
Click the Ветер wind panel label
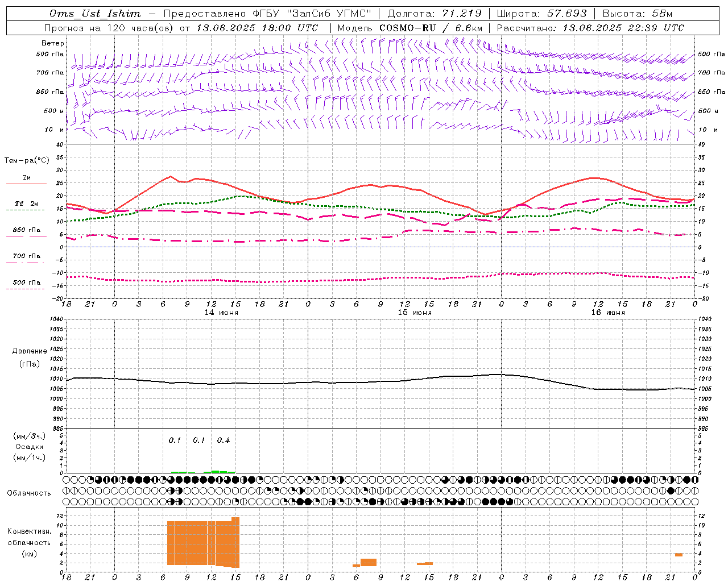coord(53,43)
